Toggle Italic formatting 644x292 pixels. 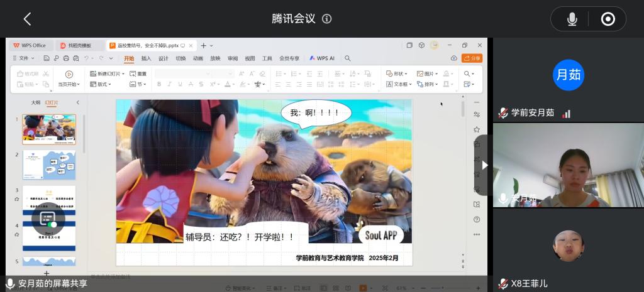(170, 84)
